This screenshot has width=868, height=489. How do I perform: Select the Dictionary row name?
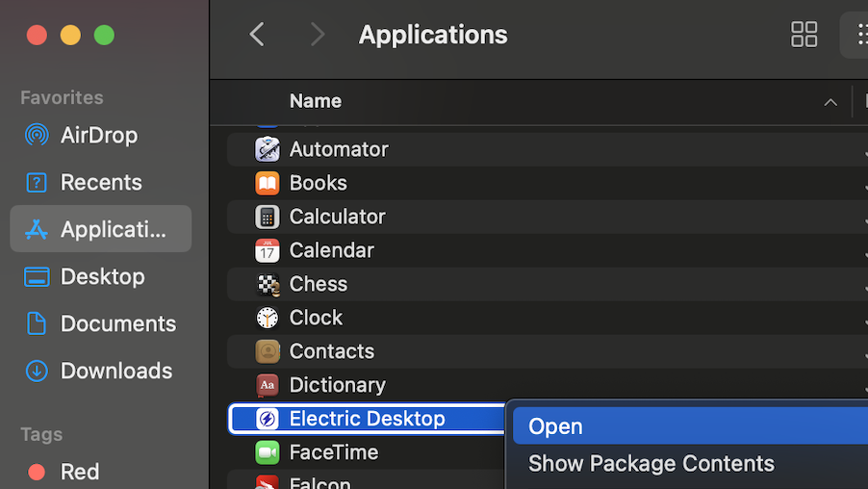coord(338,385)
